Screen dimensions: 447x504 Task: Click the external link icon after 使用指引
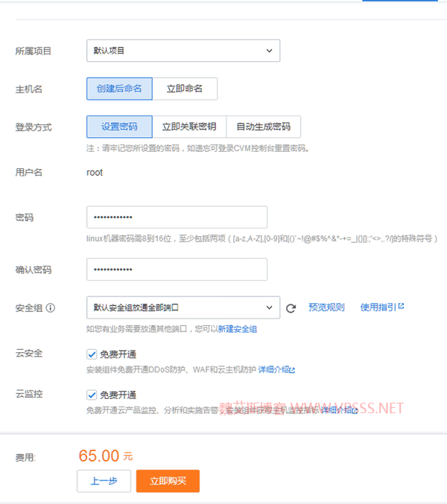coord(402,306)
